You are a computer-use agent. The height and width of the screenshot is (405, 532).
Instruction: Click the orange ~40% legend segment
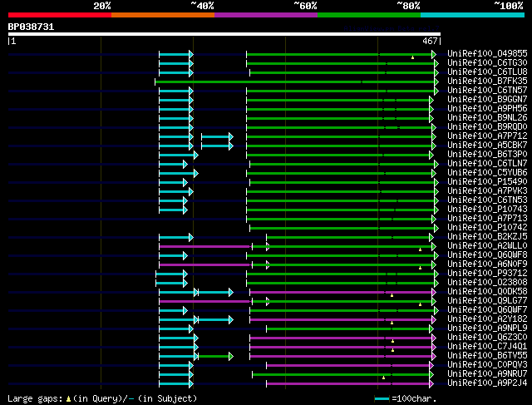click(x=163, y=15)
